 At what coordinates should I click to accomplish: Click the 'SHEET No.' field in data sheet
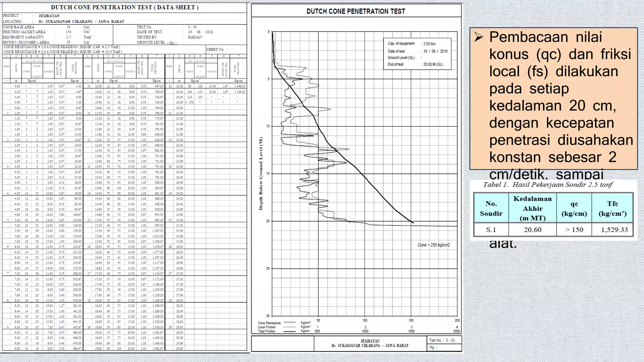tap(216, 49)
